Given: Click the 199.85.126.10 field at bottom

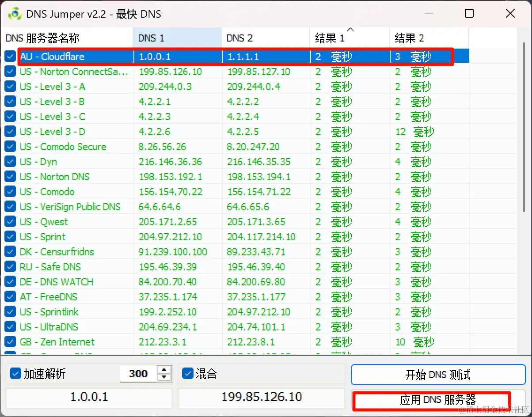Looking at the screenshot, I should coord(262,397).
